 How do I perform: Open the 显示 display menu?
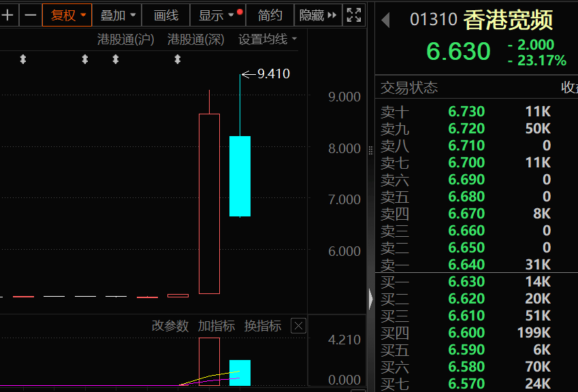click(x=216, y=14)
